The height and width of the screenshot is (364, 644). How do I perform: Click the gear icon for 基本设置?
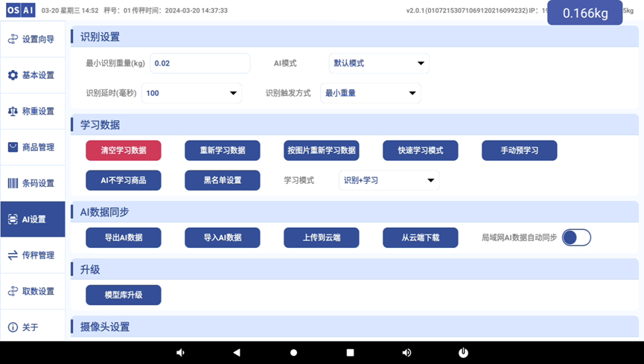point(13,75)
